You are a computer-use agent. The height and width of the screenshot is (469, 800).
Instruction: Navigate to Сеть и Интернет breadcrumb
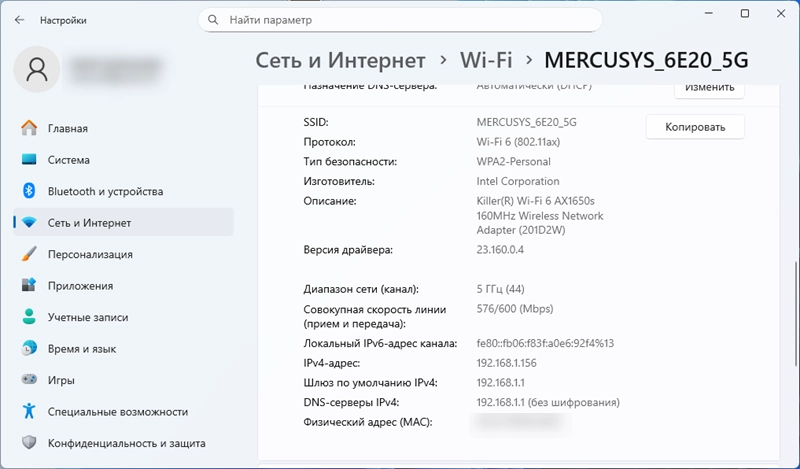click(340, 60)
